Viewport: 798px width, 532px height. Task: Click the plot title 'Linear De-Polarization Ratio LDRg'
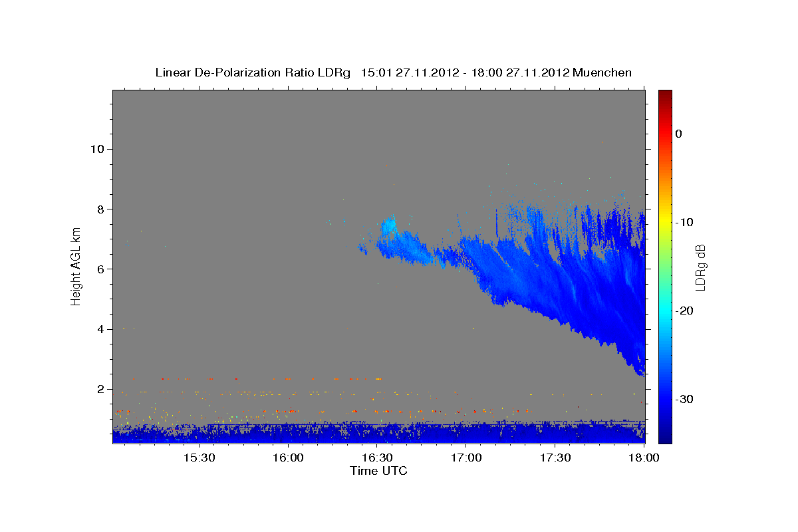coord(252,72)
